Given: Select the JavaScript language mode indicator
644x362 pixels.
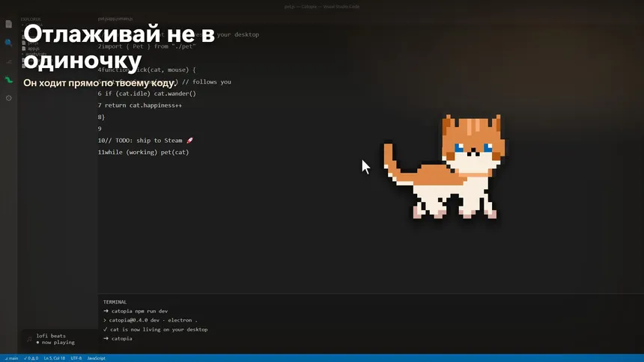Looking at the screenshot, I should (96, 358).
